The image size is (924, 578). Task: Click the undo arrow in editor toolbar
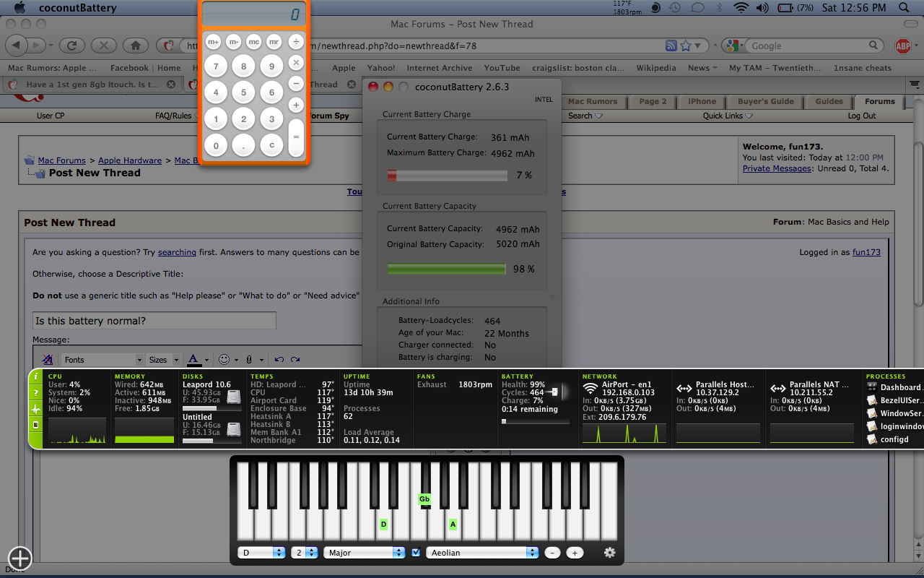coord(279,359)
